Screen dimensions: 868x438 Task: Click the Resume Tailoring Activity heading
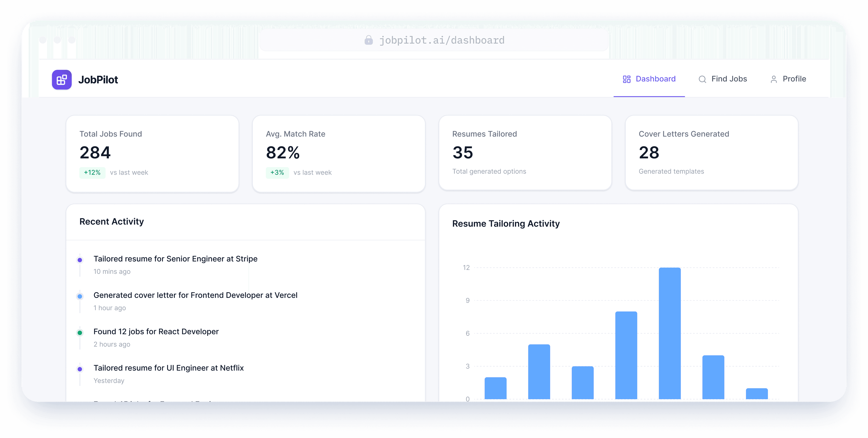506,224
